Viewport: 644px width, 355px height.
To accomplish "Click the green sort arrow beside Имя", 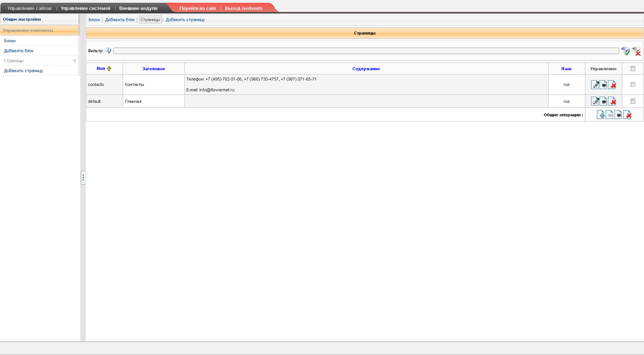I will coord(109,69).
